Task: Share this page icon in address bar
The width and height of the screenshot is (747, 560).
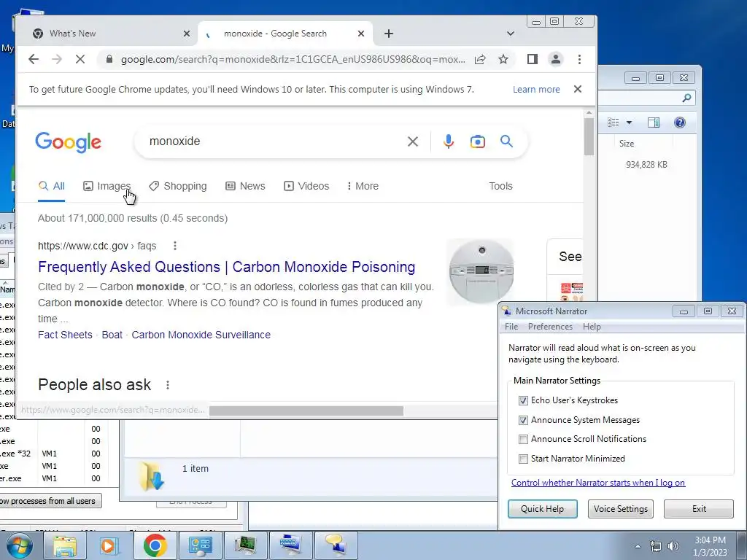Action: click(x=480, y=59)
